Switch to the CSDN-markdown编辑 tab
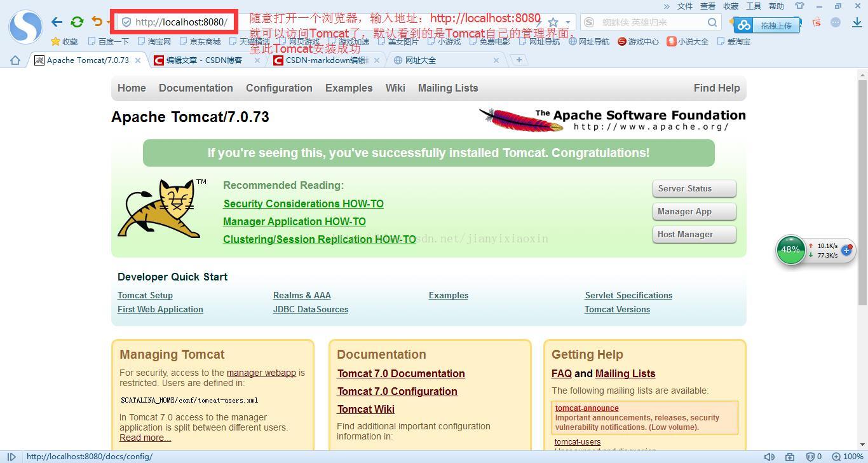 327,60
